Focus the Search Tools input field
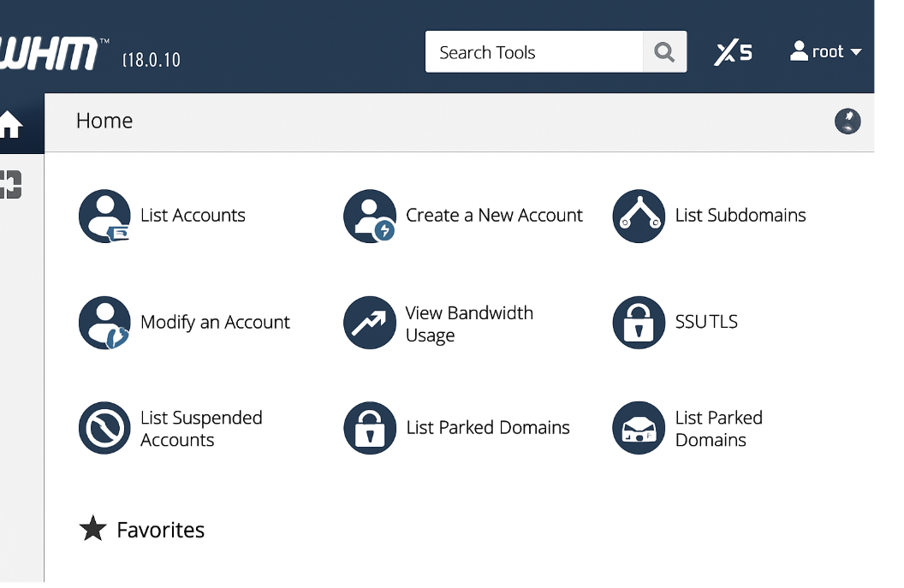 [x=534, y=52]
